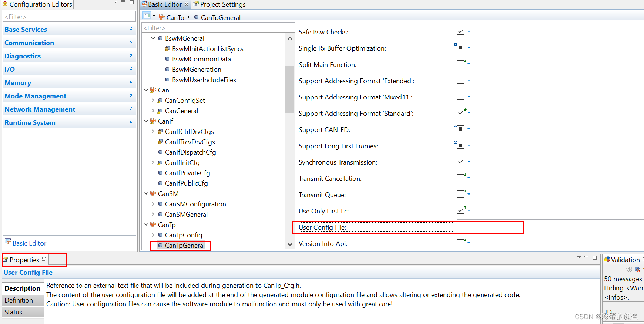Screen dimensions: 644x324
Task: Minimize the Configuration Editors panel
Action: tap(123, 2)
